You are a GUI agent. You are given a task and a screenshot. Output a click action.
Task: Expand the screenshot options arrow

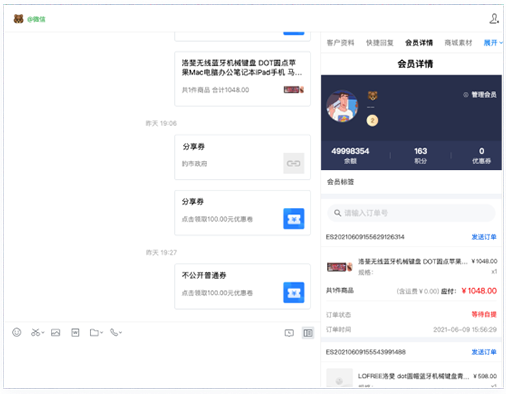click(43, 333)
